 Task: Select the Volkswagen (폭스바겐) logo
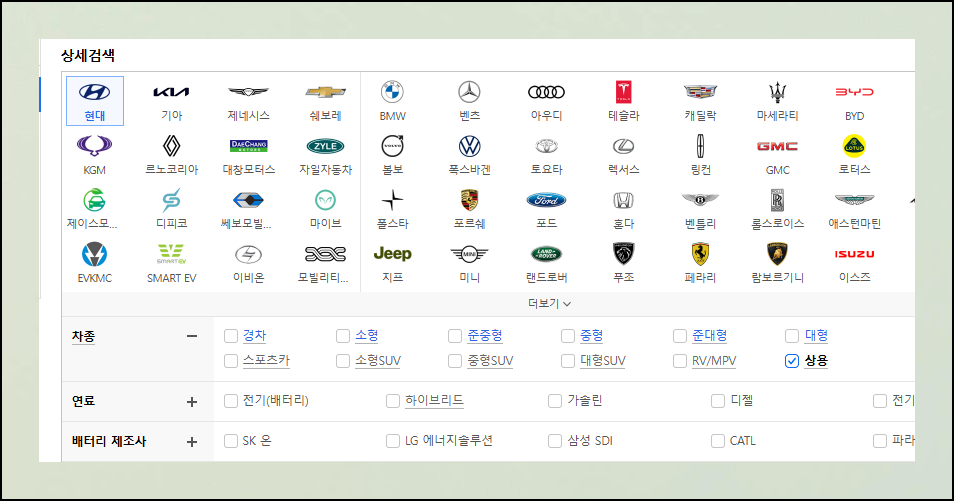point(469,146)
